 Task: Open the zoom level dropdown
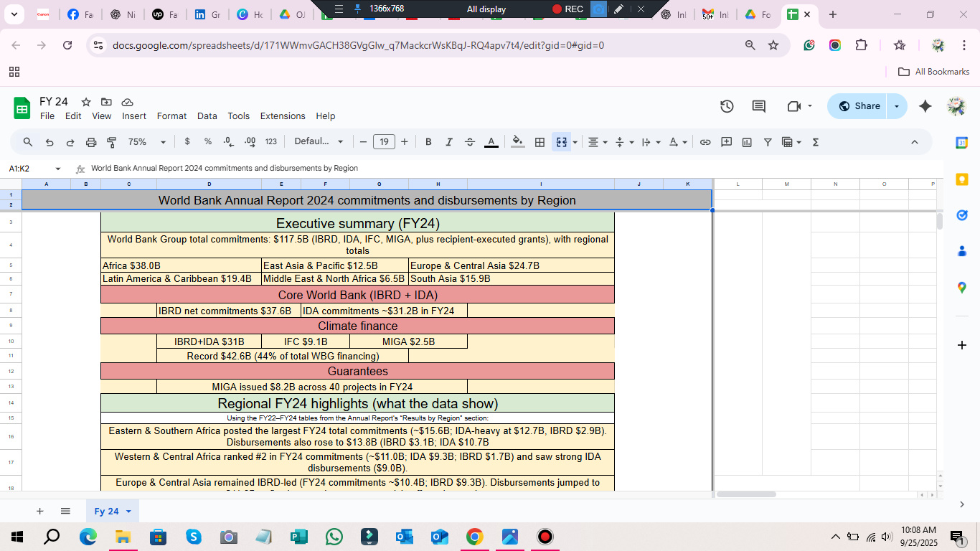(146, 142)
